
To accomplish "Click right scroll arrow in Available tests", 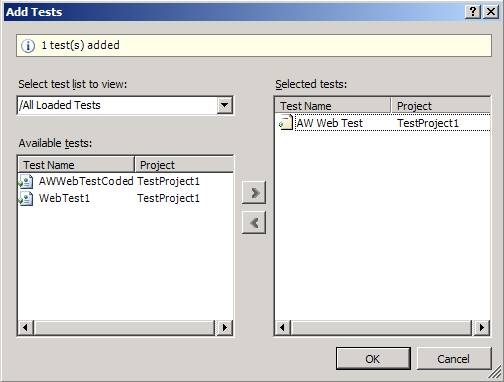I will (225, 328).
